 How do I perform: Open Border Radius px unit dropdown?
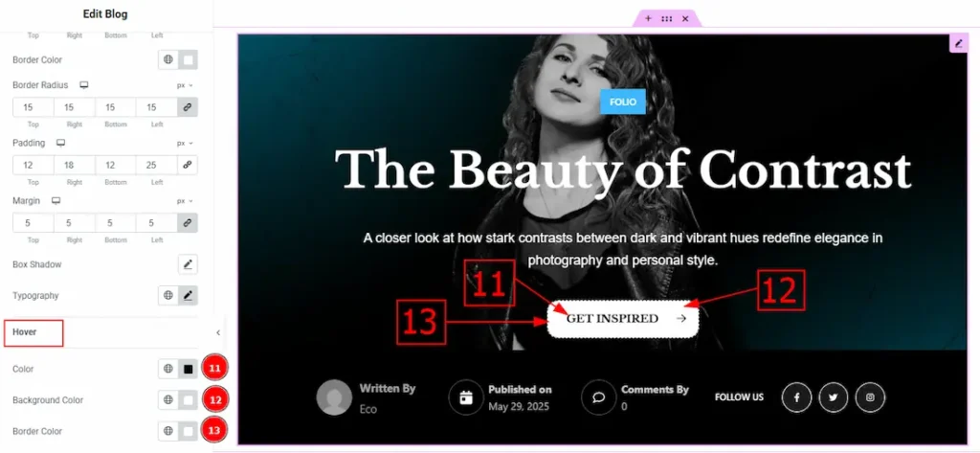(x=185, y=85)
